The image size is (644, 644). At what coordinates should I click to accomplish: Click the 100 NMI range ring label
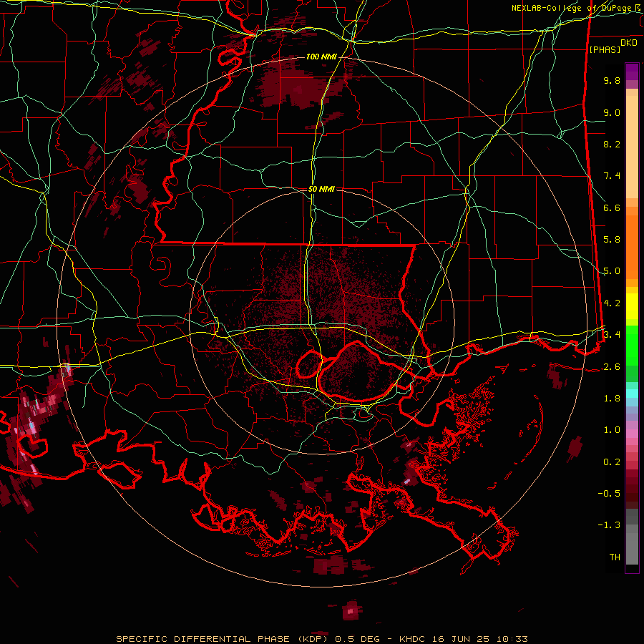(x=321, y=57)
